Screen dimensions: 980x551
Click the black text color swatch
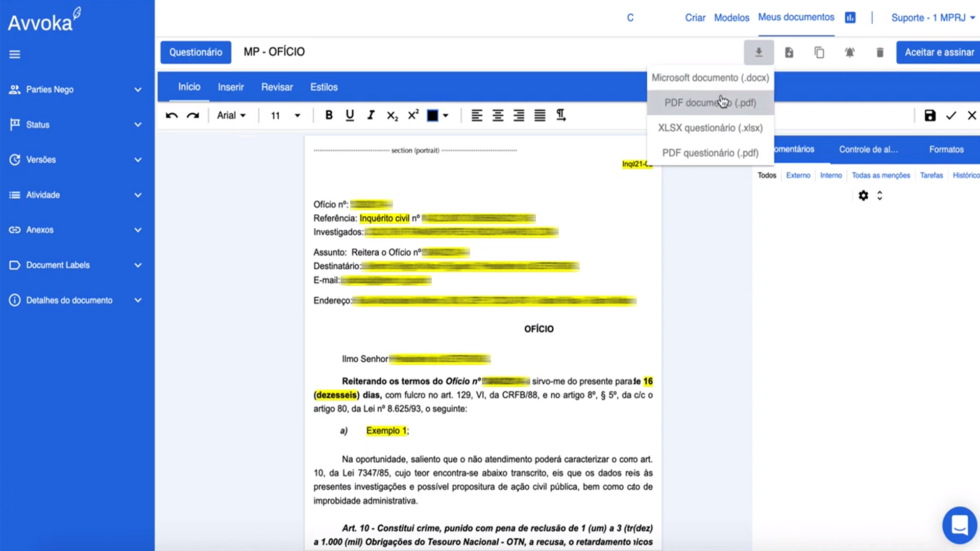tap(432, 115)
